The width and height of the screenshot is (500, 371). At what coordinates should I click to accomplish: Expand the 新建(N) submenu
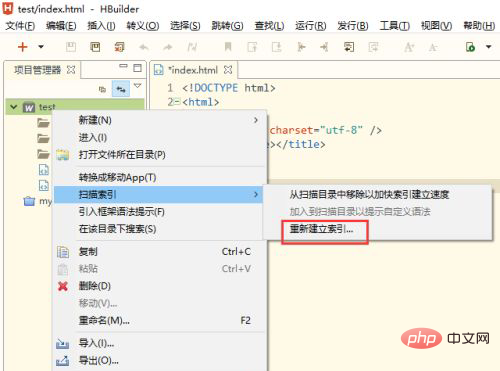(x=160, y=120)
